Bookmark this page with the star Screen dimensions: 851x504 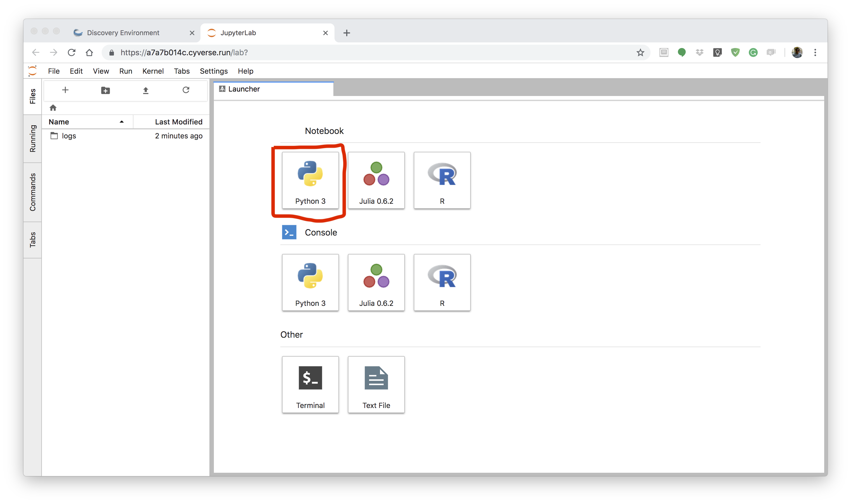coord(640,53)
